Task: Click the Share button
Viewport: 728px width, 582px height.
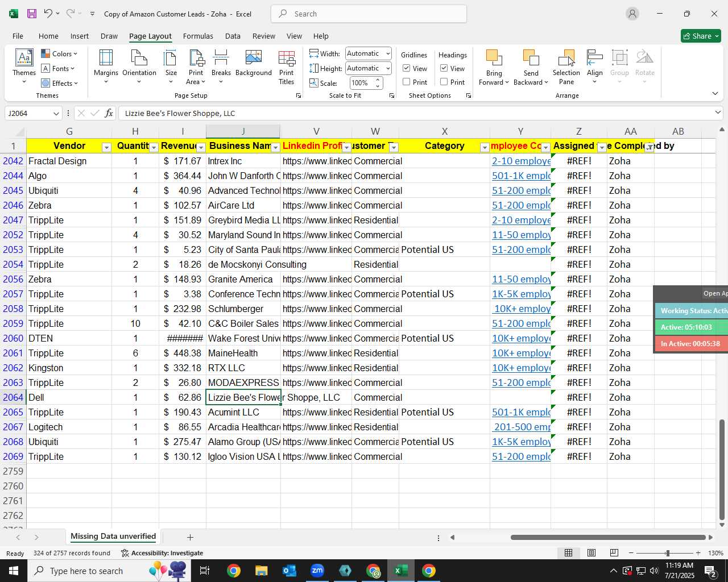Action: 701,36
